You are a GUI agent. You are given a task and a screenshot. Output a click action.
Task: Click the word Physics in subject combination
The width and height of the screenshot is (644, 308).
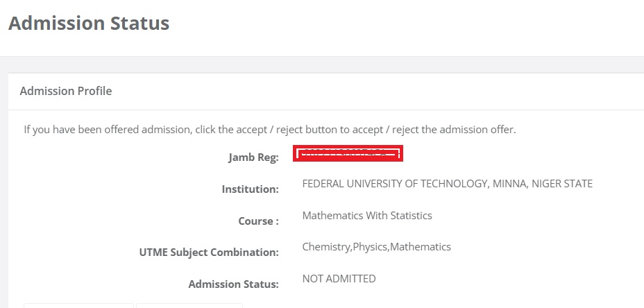click(371, 247)
